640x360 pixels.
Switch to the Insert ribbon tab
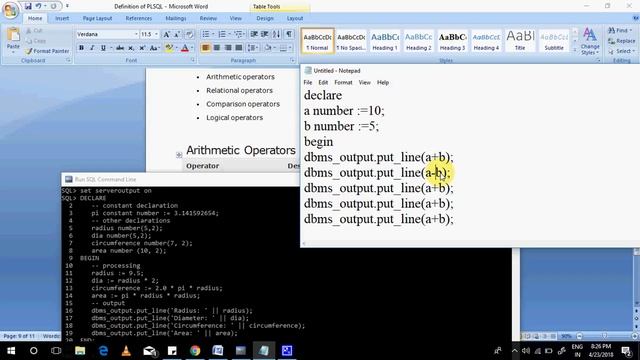point(62,18)
